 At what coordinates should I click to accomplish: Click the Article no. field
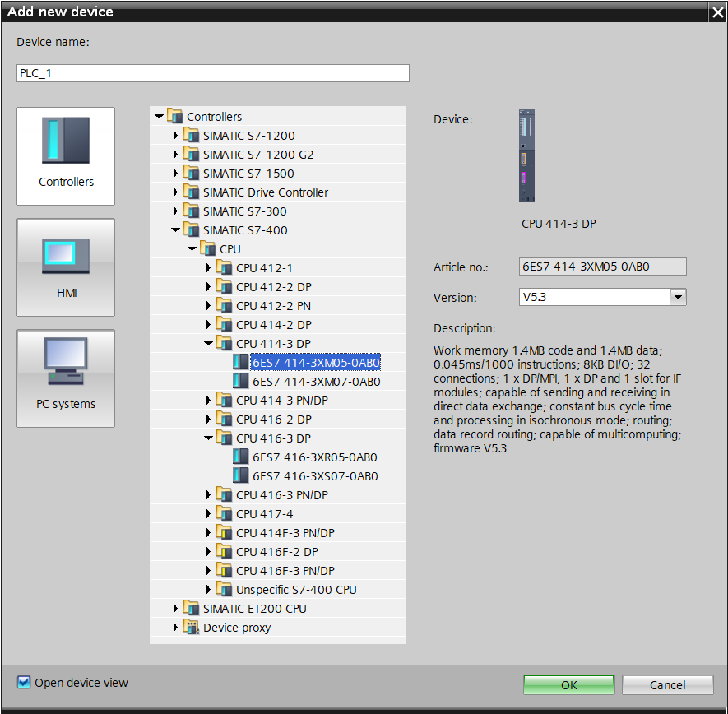(603, 267)
